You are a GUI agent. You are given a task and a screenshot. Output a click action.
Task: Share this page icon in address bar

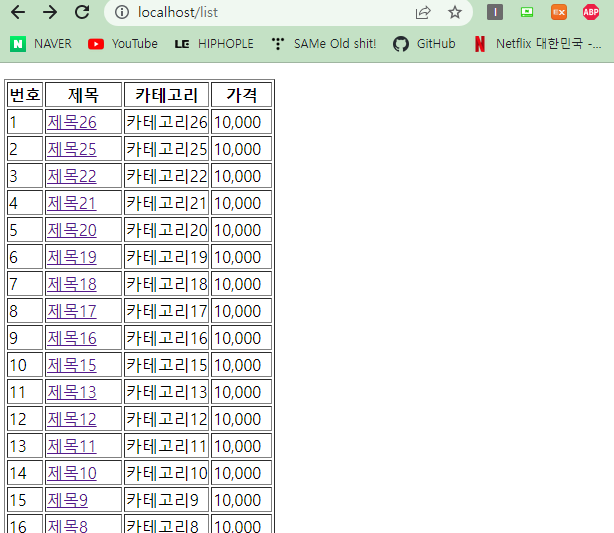[x=423, y=13]
